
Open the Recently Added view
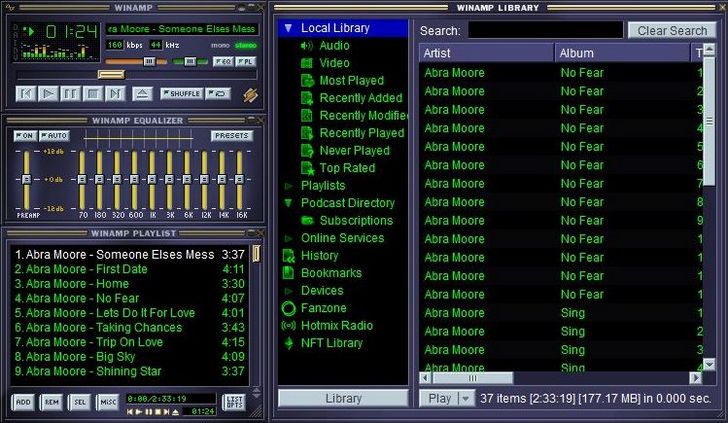pyautogui.click(x=361, y=98)
